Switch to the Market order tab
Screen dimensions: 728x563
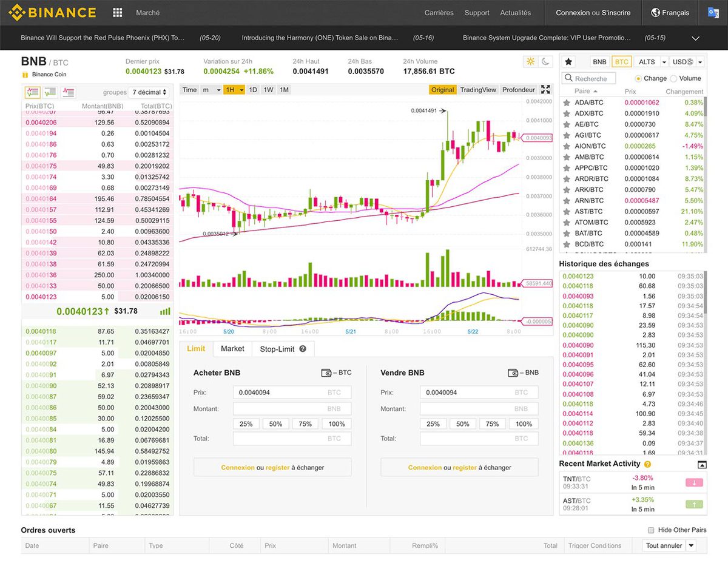232,349
